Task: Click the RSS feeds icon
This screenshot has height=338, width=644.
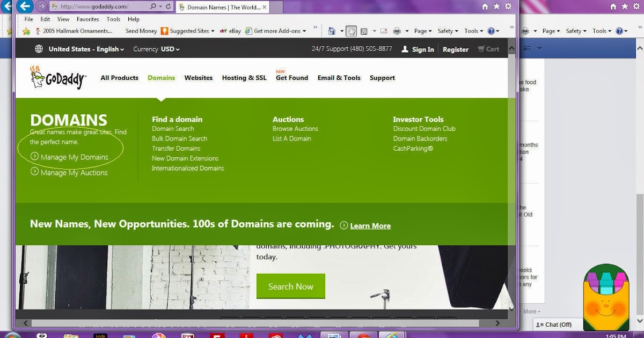Action: tap(364, 31)
